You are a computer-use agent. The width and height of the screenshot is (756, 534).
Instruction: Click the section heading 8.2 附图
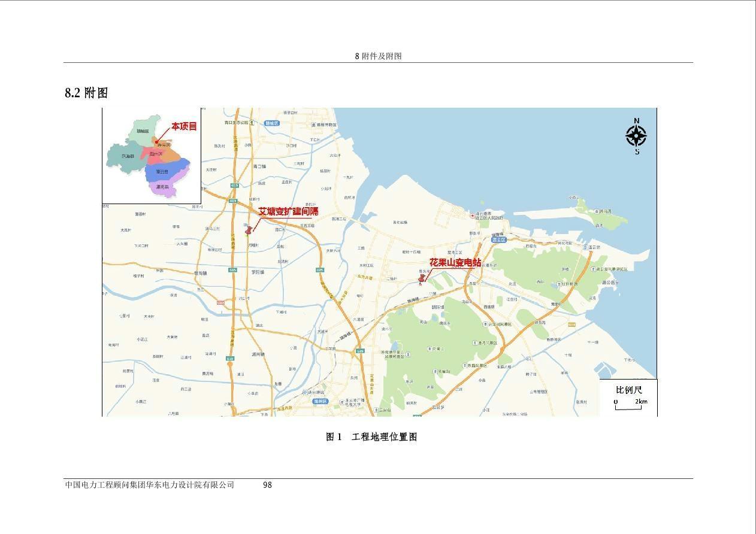tap(86, 93)
